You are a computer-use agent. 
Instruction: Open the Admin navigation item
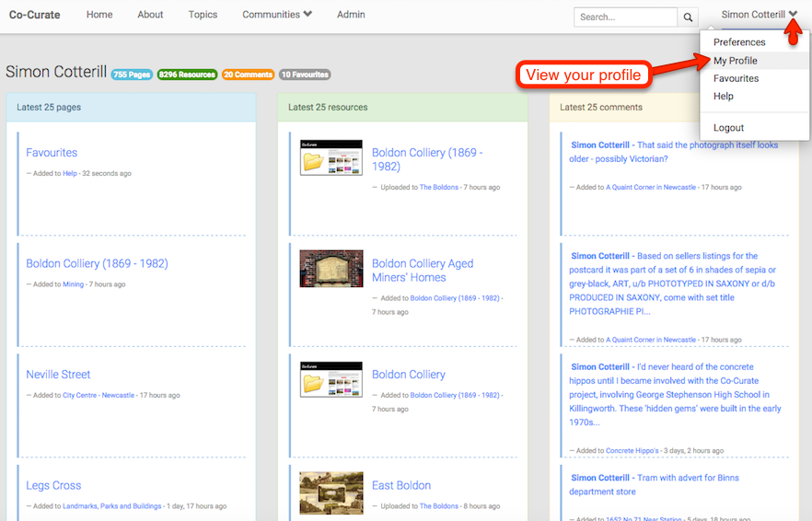[351, 15]
